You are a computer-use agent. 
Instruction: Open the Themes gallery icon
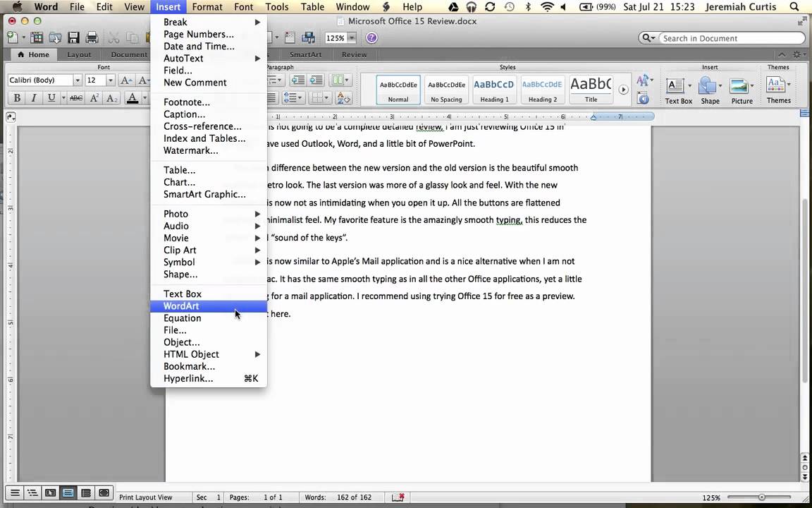(777, 90)
